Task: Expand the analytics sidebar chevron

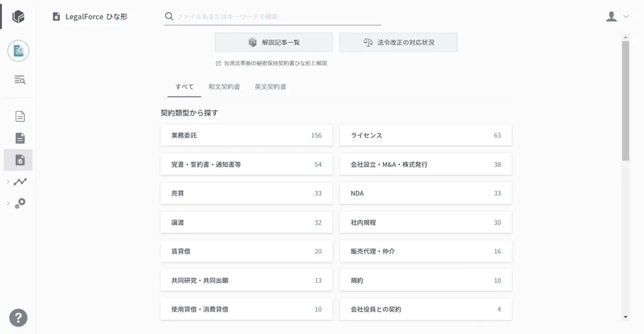Action: [x=8, y=182]
